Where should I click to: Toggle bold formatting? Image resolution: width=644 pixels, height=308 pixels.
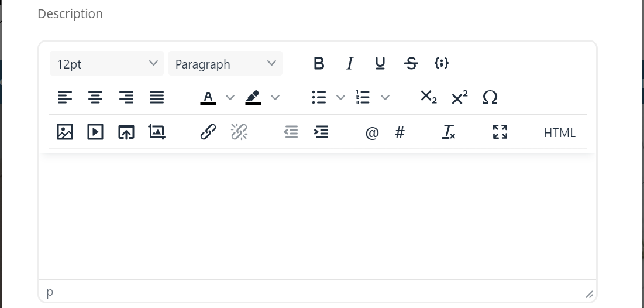[319, 63]
